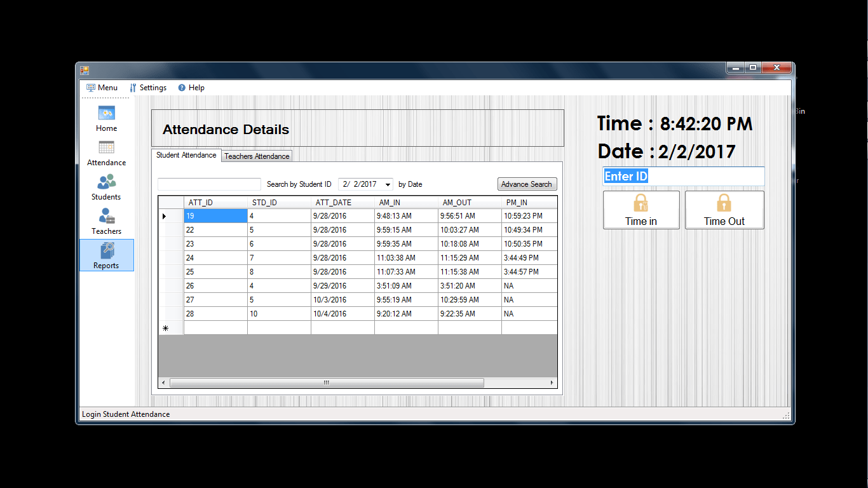Select cell ATT_ID 19
The image size is (868, 488).
click(x=215, y=216)
